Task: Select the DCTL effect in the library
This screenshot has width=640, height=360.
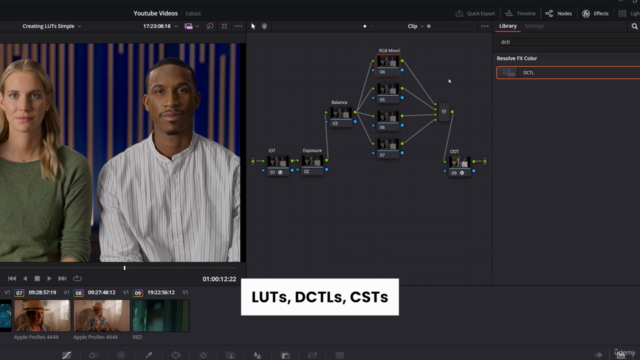Action: coord(568,73)
